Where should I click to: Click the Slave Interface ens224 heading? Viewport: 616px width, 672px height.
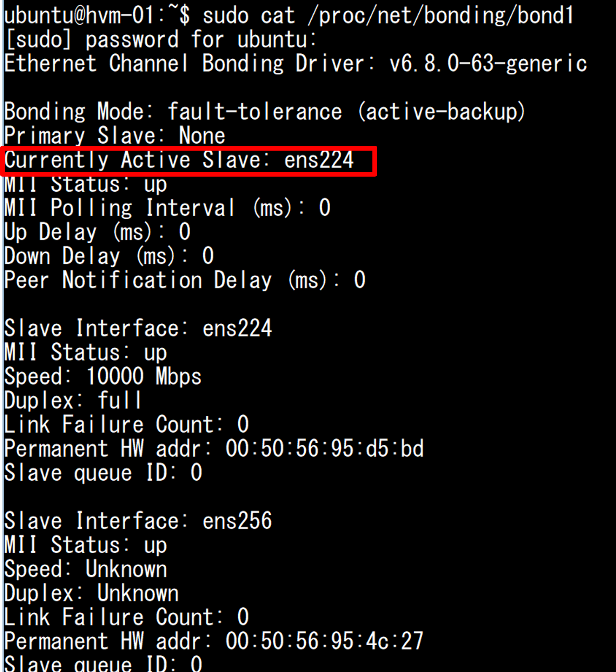point(138,328)
